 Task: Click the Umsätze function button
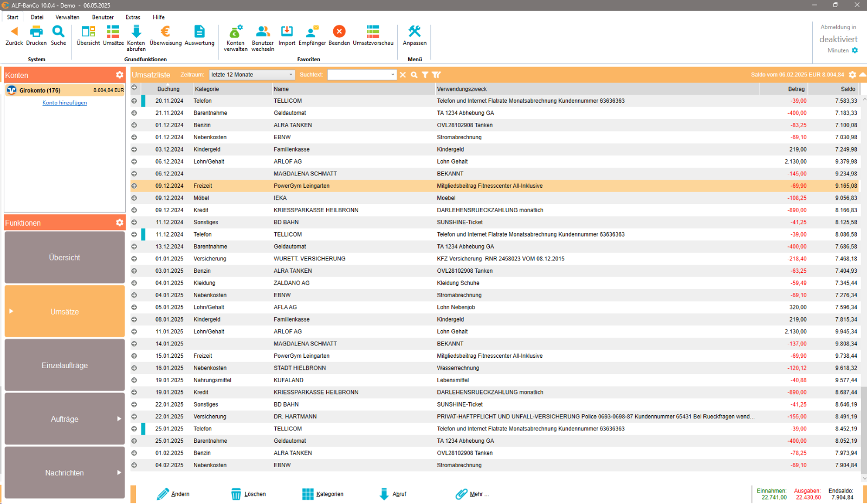coord(64,311)
